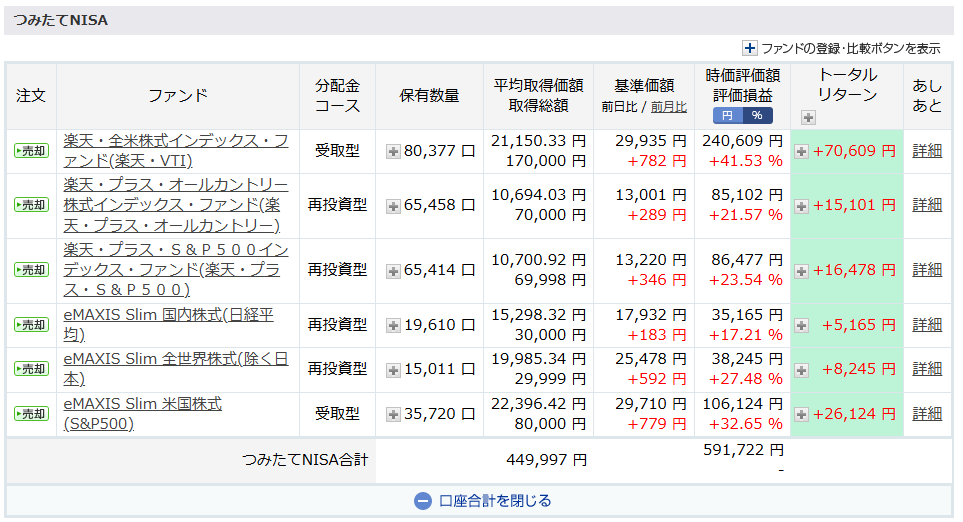The image size is (963, 522).
Task: Select the つみたてNISA section heading
Action: 61,20
